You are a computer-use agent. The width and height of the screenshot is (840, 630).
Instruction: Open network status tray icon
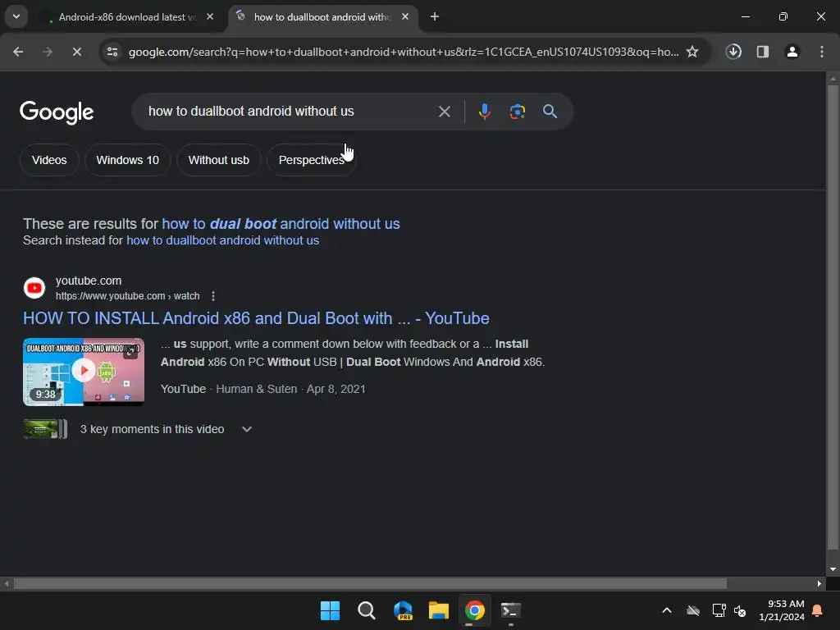coord(719,610)
